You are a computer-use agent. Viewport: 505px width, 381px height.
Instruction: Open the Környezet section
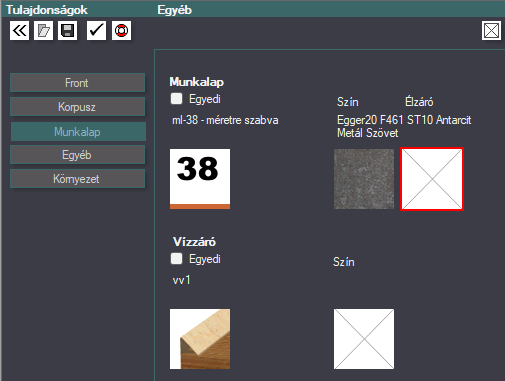coord(77,179)
